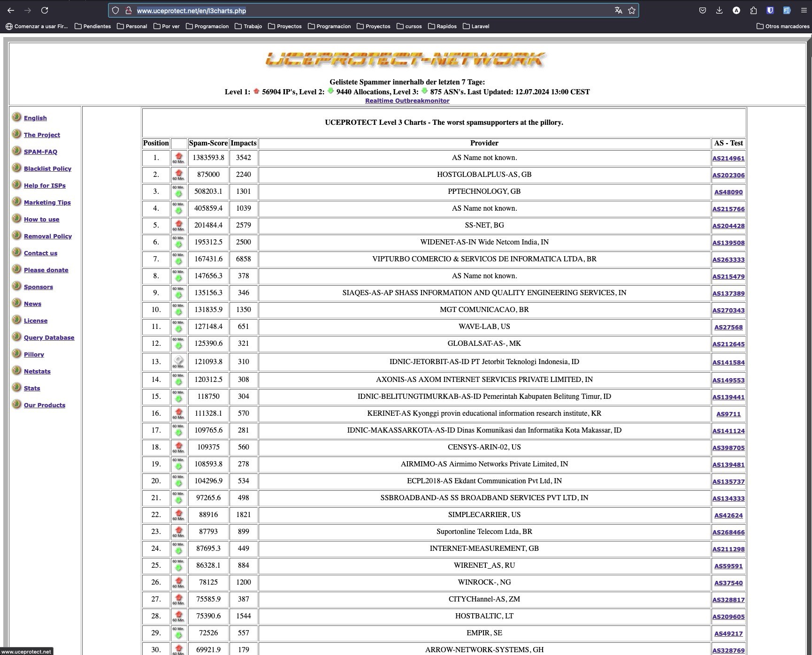Screen dimensions: 812x655
Task: Click impacts value 6858
Action: (244, 259)
